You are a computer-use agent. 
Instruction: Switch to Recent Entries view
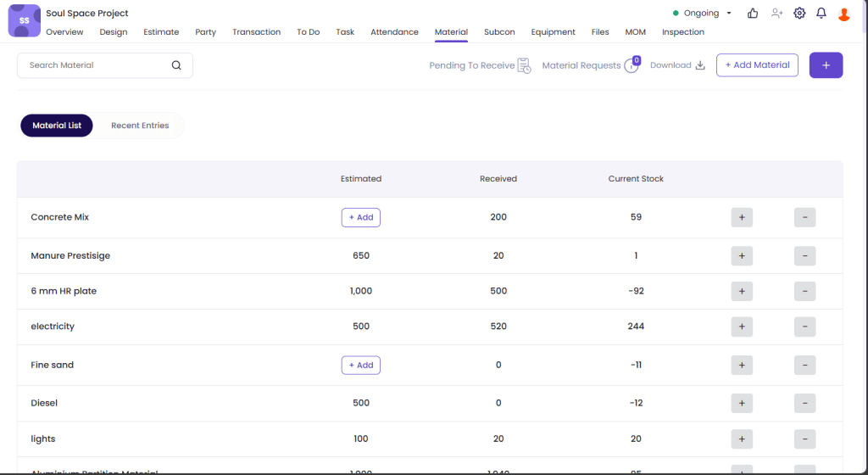140,126
